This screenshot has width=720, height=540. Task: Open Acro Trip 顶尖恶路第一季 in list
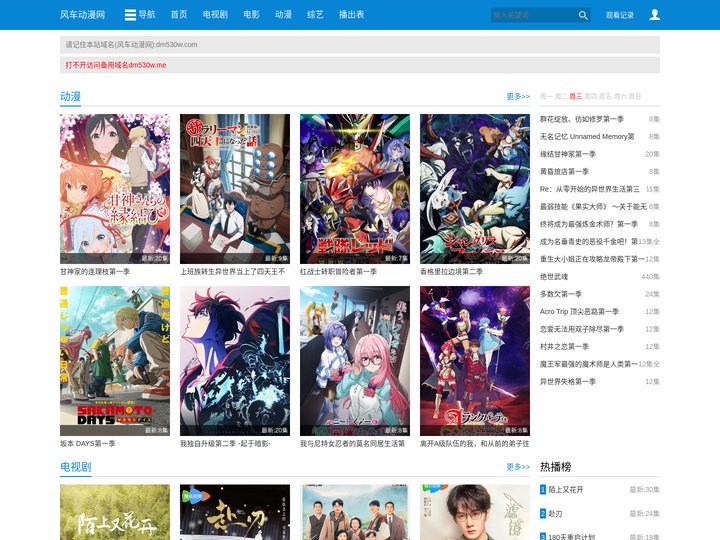click(579, 312)
